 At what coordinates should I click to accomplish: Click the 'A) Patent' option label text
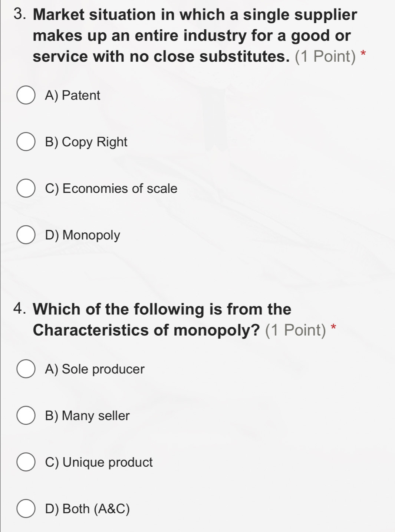[72, 95]
